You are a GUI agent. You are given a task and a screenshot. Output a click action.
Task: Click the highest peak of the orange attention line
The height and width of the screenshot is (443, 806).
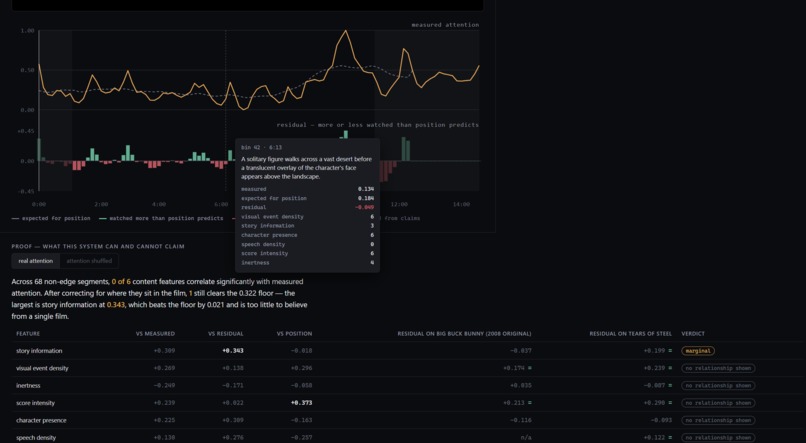(345, 31)
